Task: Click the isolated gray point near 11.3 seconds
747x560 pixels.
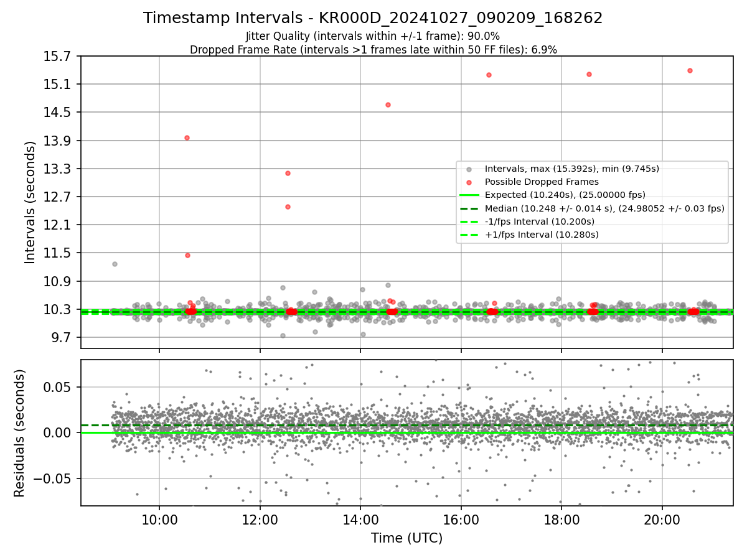Action: (x=115, y=264)
